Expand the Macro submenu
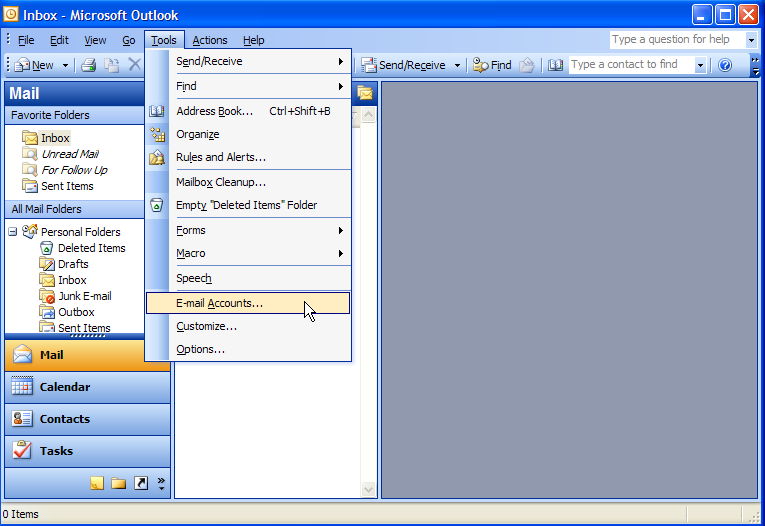 tap(248, 253)
